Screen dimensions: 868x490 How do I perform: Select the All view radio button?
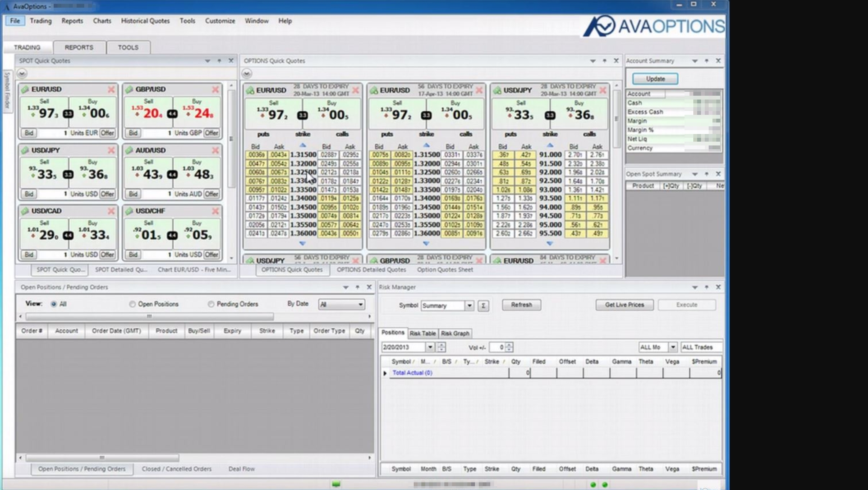(54, 304)
